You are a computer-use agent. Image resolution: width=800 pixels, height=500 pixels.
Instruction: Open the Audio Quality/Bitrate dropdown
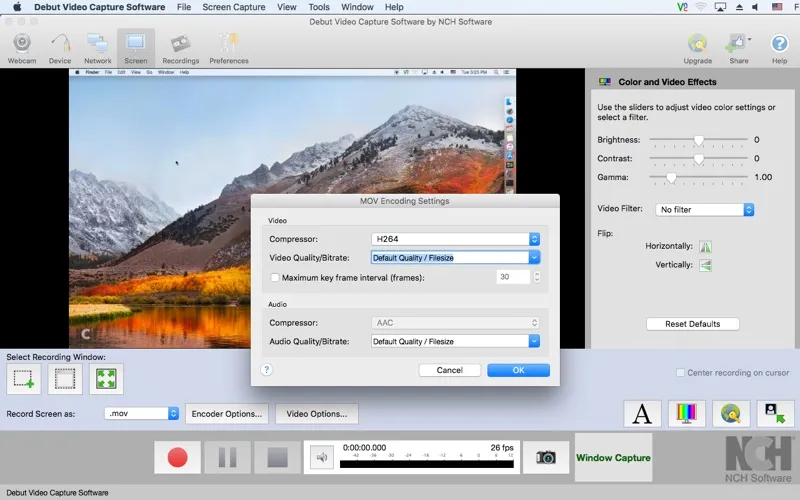click(x=454, y=341)
